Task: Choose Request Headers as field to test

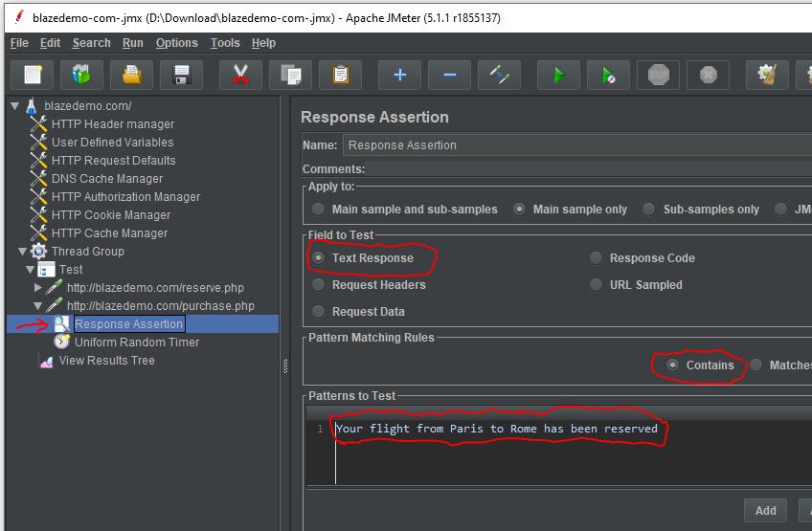Action: [x=319, y=285]
